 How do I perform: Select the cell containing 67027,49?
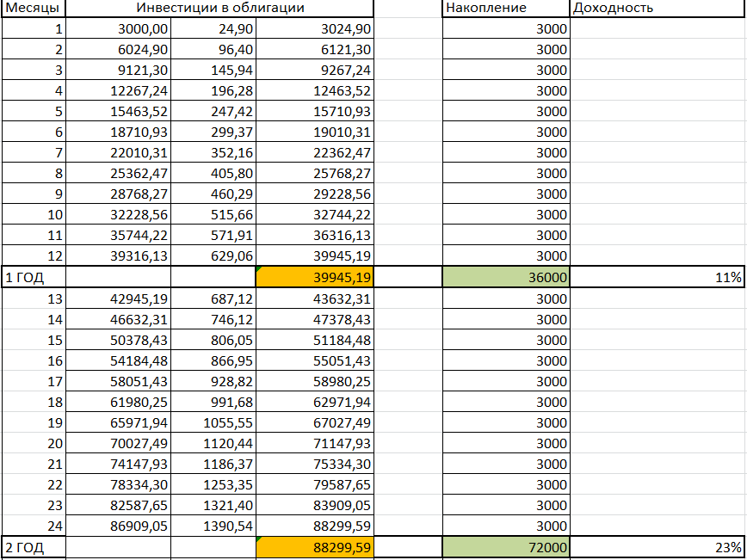pyautogui.click(x=315, y=422)
